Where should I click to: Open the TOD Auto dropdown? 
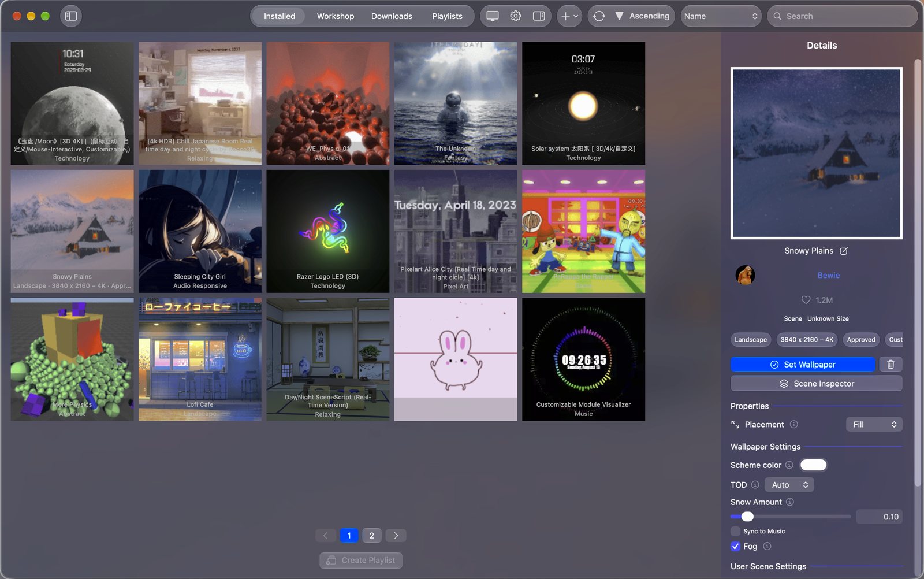pos(789,485)
